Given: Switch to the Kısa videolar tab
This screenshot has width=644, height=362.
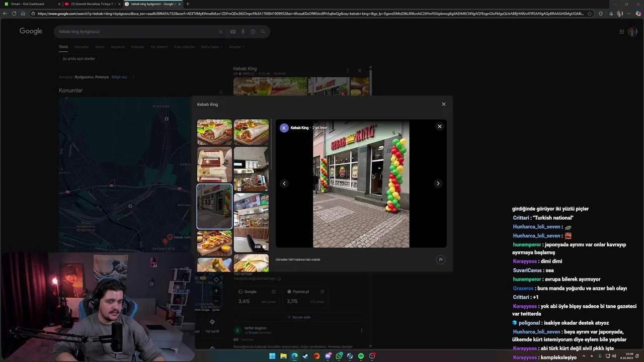Looking at the screenshot, I should [x=184, y=47].
